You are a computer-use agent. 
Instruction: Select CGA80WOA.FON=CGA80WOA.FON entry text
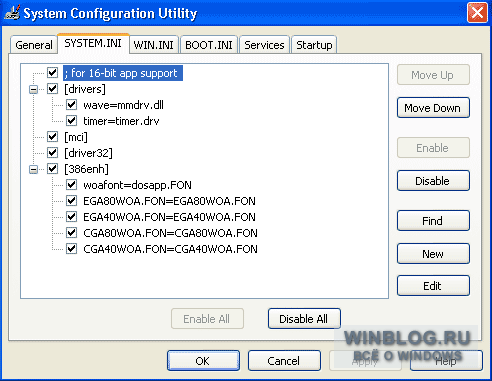click(170, 233)
